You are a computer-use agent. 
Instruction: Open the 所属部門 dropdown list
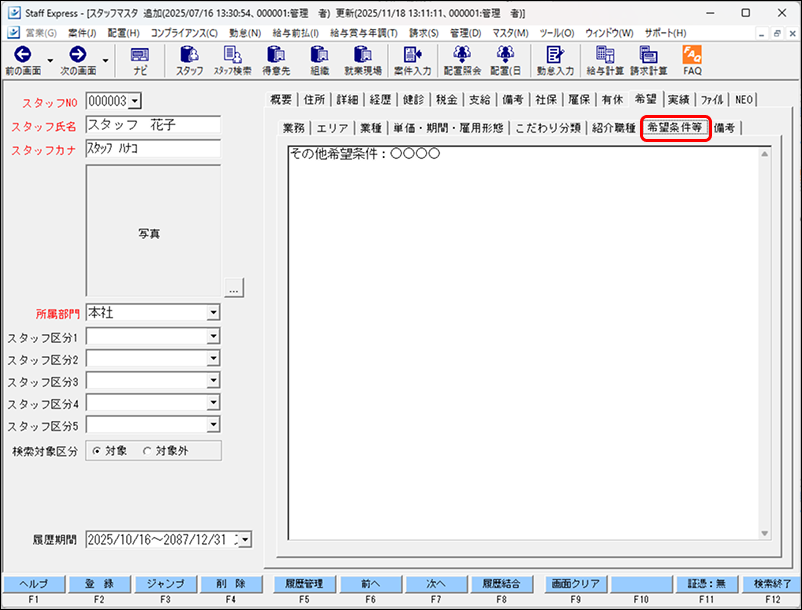point(213,313)
